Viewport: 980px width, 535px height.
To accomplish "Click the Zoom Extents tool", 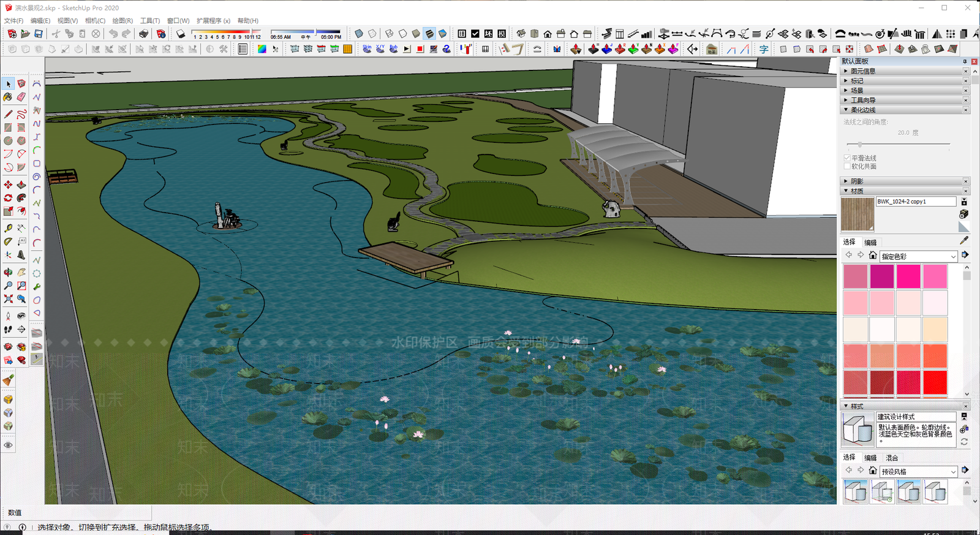I will 8,299.
